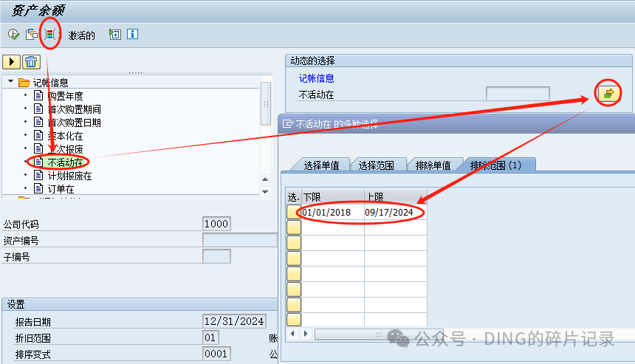Viewport: 635px width, 364px height.
Task: Select 订单在 tree item
Action: (x=61, y=189)
